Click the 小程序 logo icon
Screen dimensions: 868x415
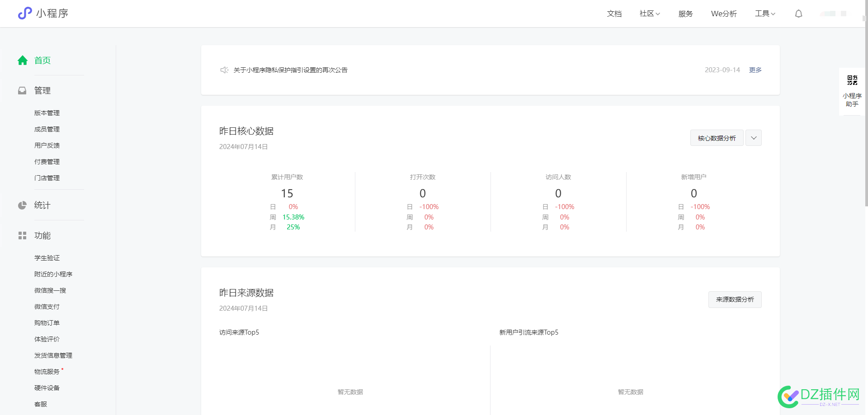[25, 13]
